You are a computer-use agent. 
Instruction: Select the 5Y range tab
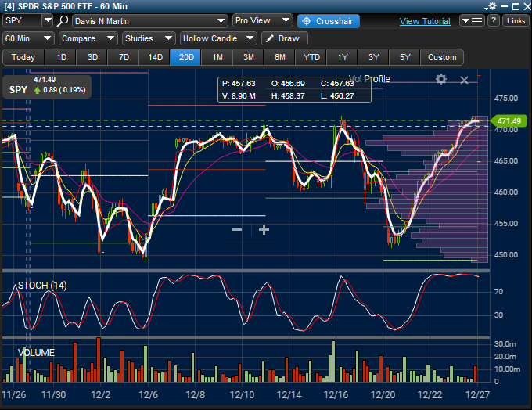(x=404, y=57)
